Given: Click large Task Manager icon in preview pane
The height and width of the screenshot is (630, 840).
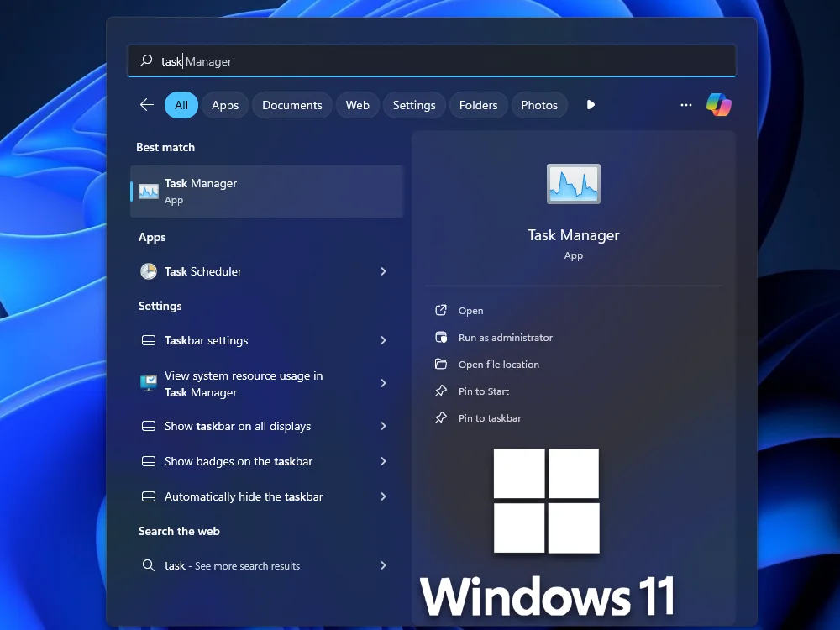Looking at the screenshot, I should [573, 184].
